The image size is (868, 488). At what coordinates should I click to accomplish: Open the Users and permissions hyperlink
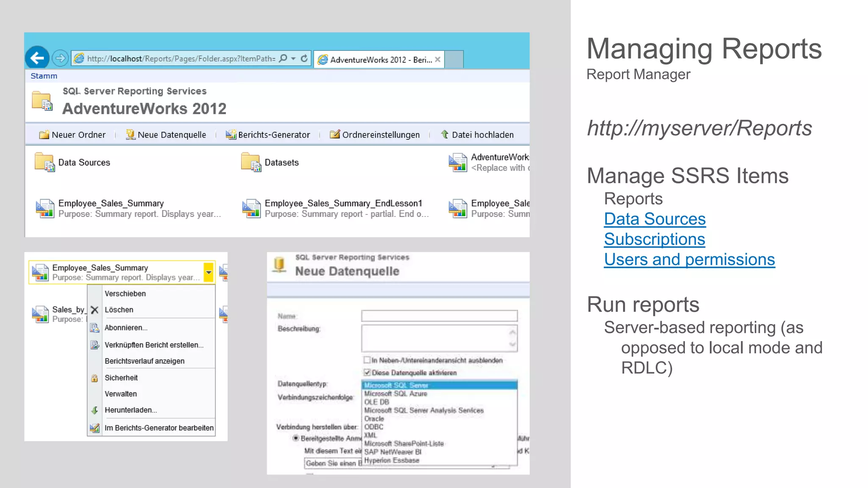[x=690, y=260]
